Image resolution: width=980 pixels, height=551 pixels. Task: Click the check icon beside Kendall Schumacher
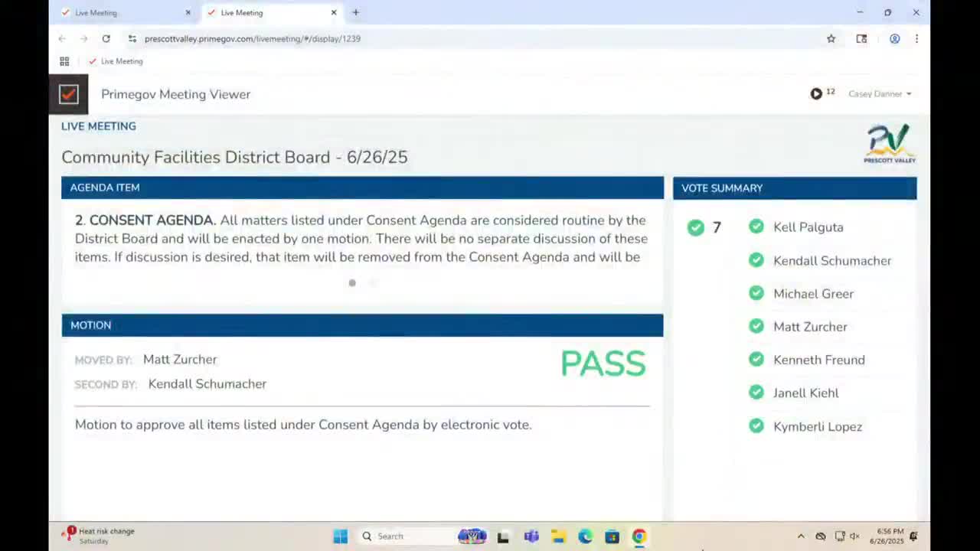[x=756, y=260]
